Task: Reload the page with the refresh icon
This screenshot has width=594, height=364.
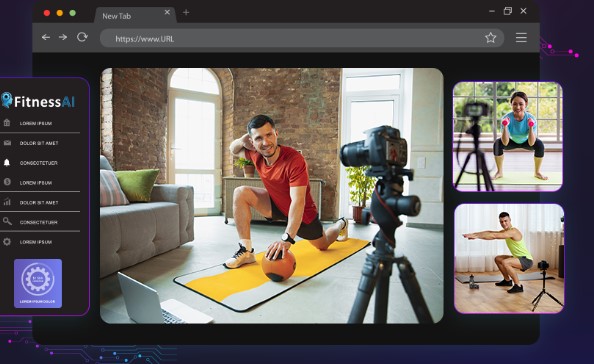Action: (x=82, y=37)
